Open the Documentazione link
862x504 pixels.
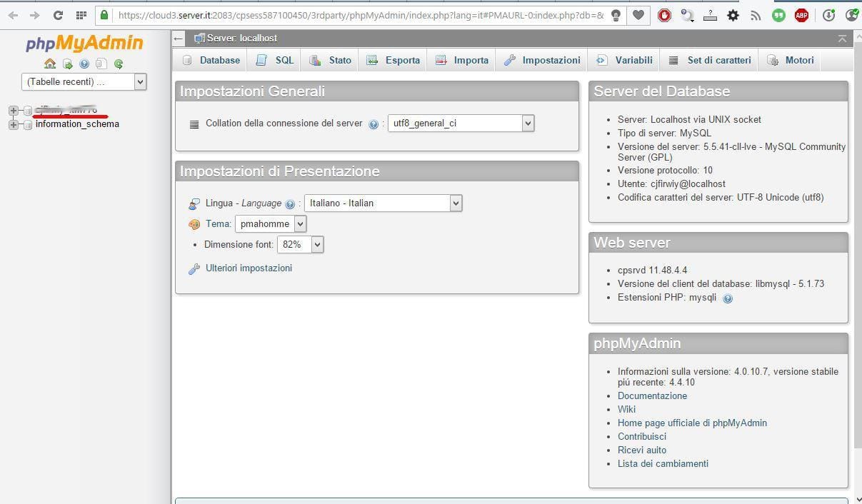coord(652,396)
